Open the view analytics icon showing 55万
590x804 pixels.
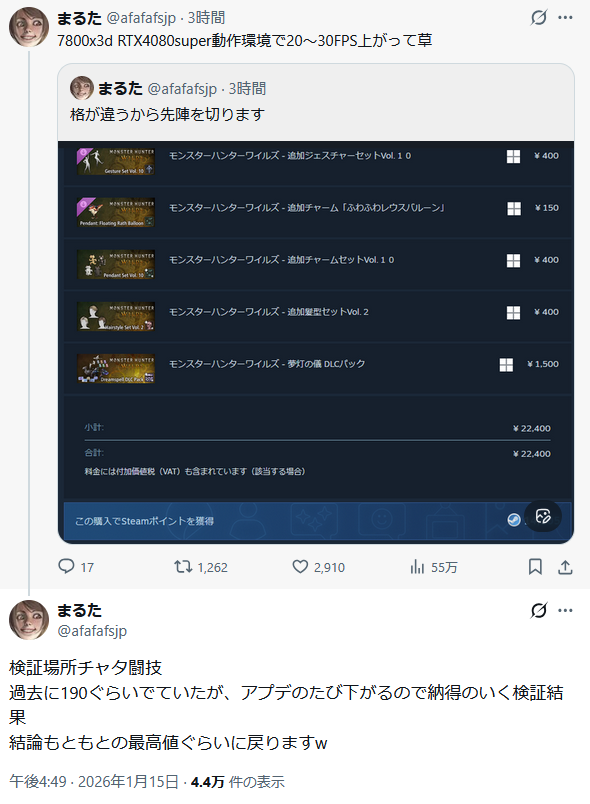(x=417, y=567)
